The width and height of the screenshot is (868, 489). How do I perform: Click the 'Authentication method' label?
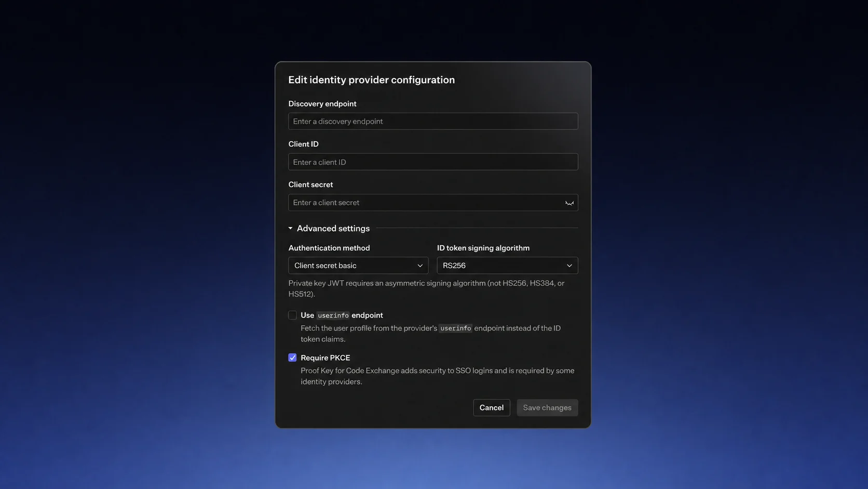coord(329,248)
